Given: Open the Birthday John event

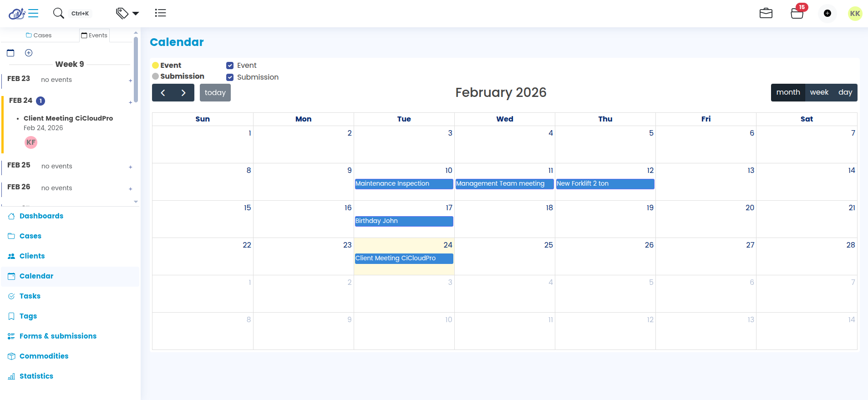Looking at the screenshot, I should coord(404,221).
